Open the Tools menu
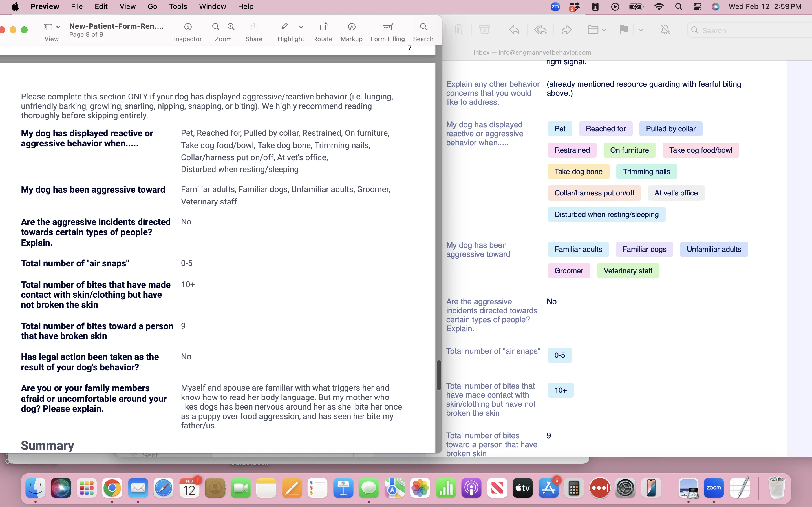This screenshot has height=507, width=812. click(178, 6)
